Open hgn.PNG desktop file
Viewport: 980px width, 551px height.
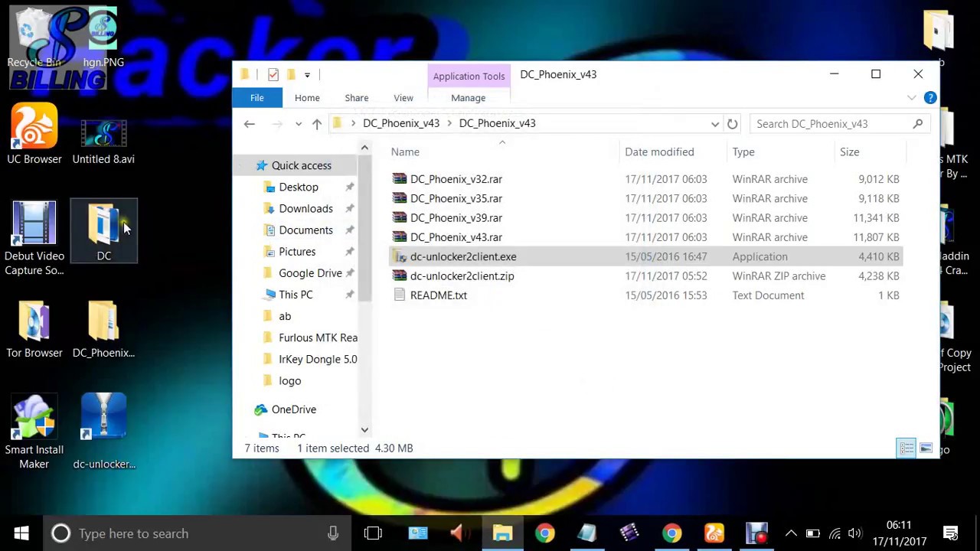[103, 38]
